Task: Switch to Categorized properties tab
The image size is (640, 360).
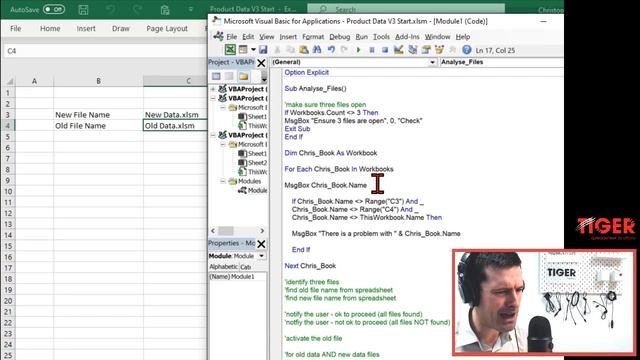Action: [245, 267]
